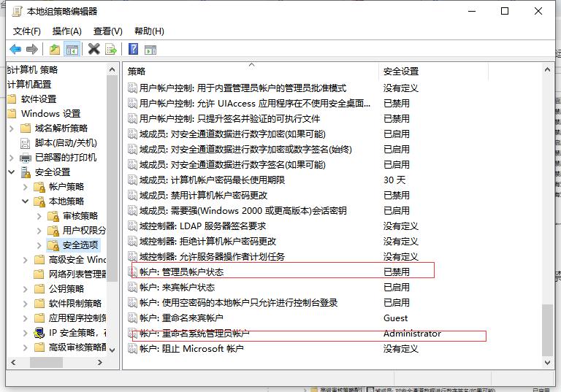Expand the 软件限制策略 node arrow

[25, 304]
